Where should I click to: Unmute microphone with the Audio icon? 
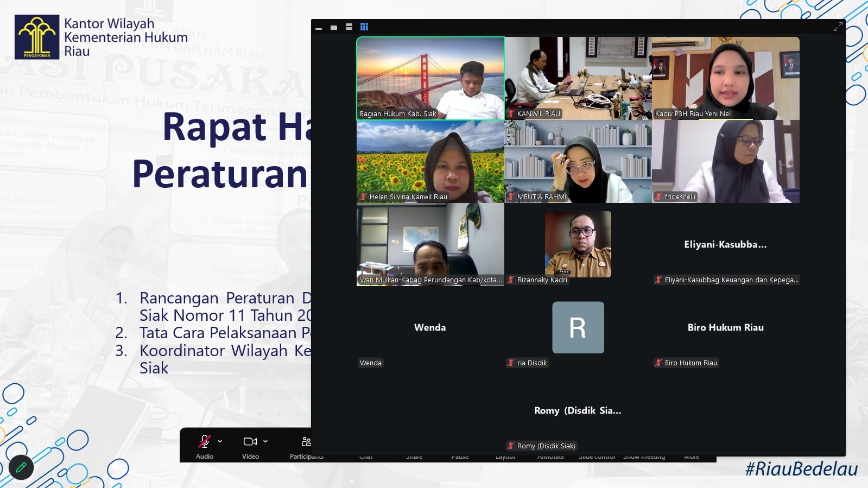pos(204,441)
